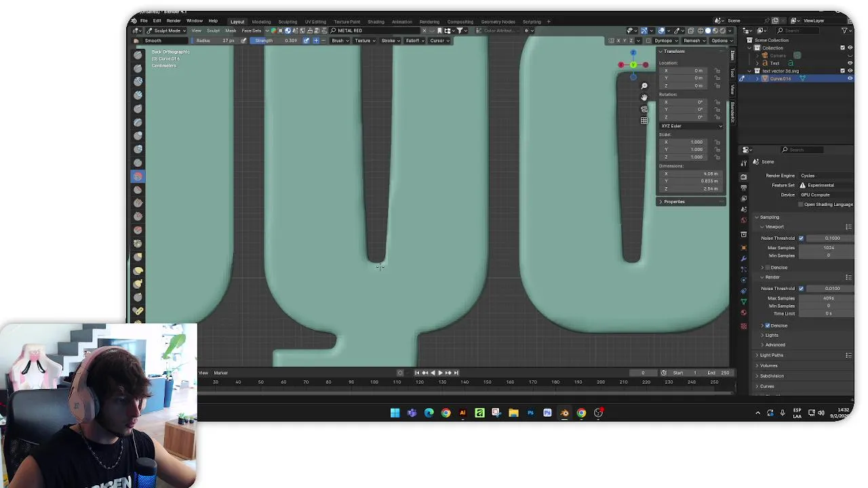This screenshot has width=868, height=488.
Task: Open Stroke settings dropdown
Action: [390, 41]
